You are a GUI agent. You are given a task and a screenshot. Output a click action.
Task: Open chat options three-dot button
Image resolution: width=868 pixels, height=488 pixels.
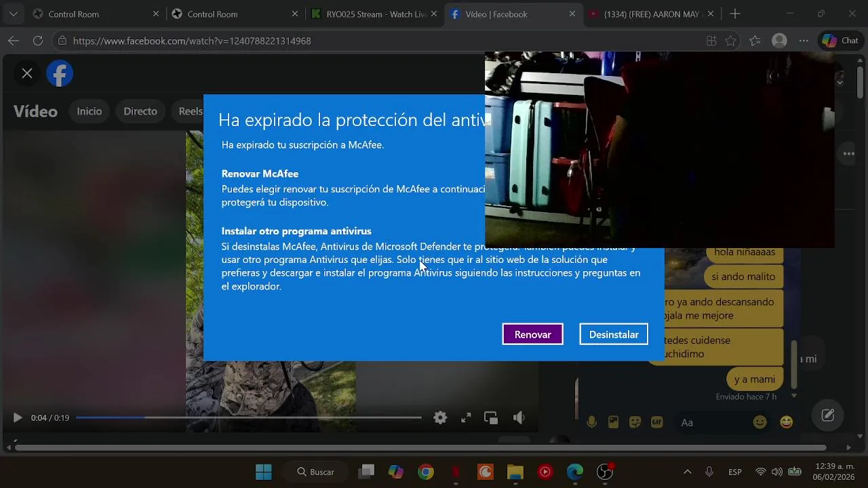pos(849,154)
